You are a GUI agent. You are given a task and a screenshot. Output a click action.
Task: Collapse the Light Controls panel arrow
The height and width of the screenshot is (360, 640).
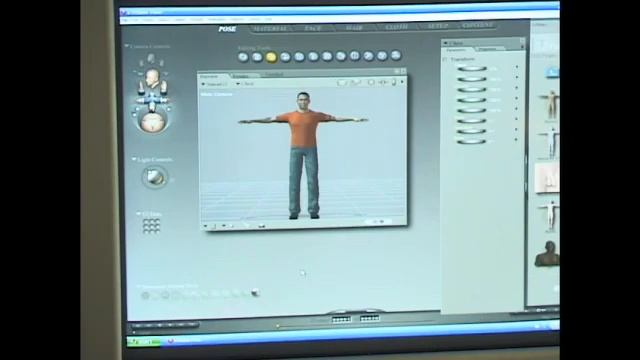click(134, 159)
